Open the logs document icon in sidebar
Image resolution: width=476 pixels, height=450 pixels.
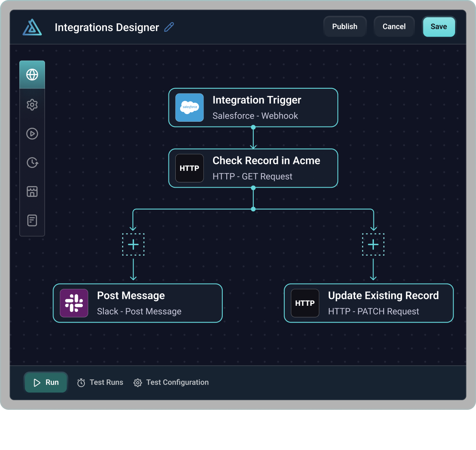tap(32, 220)
